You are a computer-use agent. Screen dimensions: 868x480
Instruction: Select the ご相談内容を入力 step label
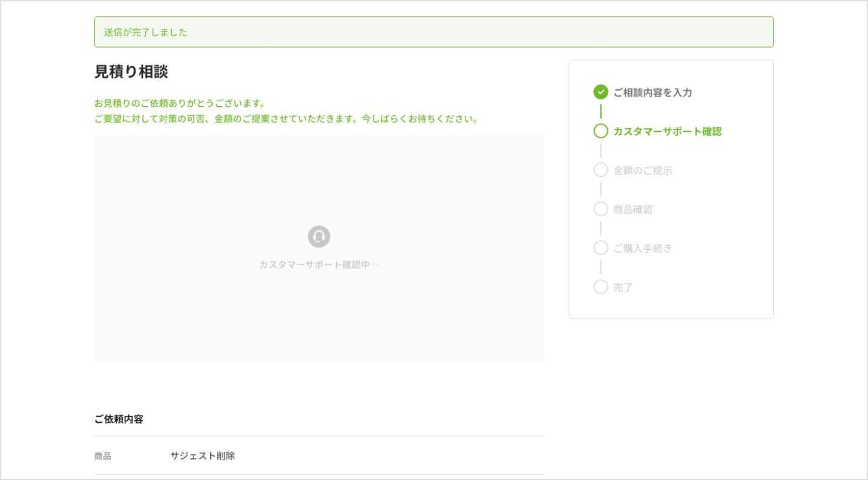click(652, 93)
